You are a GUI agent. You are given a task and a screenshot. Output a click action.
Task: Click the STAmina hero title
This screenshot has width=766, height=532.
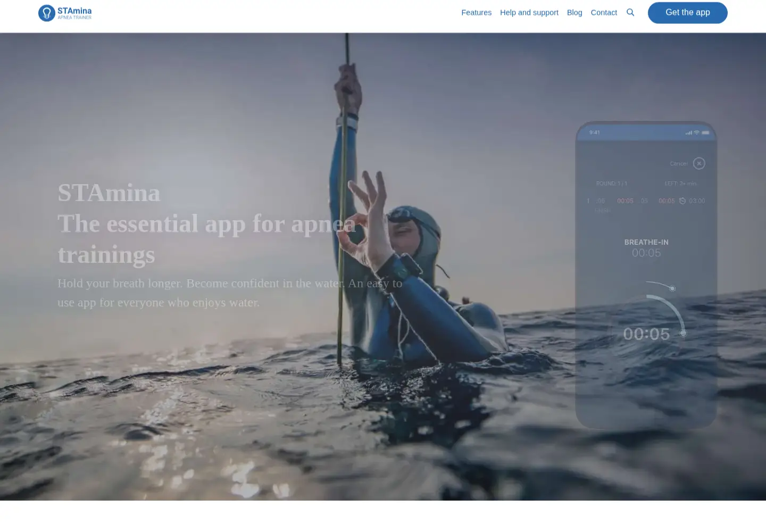(109, 193)
